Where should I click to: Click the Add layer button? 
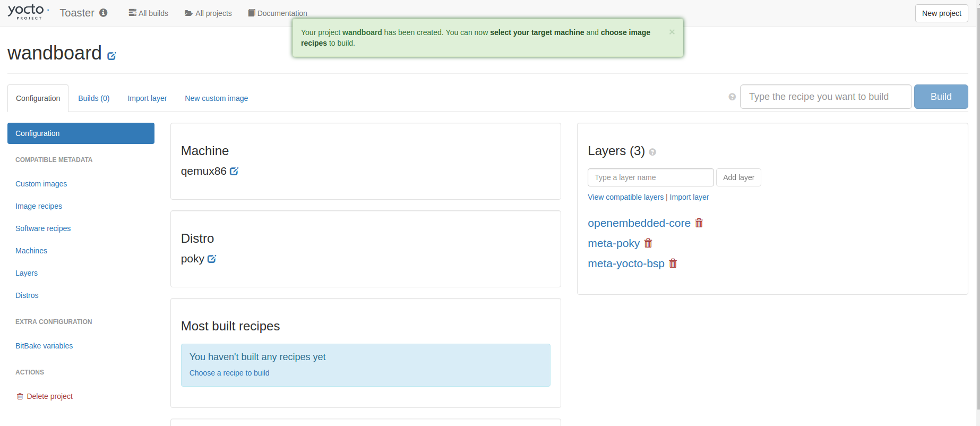pyautogui.click(x=738, y=177)
